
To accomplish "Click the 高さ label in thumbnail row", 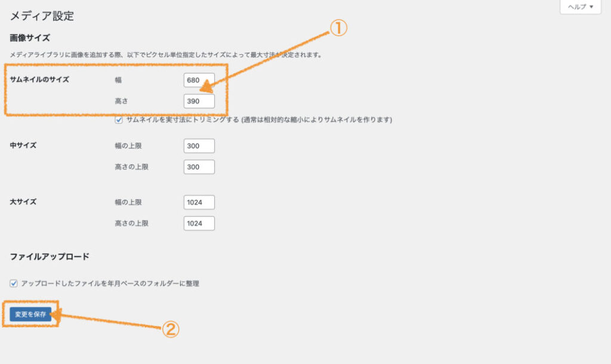I will (x=122, y=101).
